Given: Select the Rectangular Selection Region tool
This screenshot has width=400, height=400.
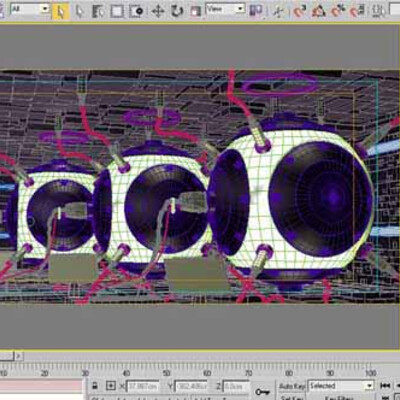Looking at the screenshot, I should pos(117,11).
